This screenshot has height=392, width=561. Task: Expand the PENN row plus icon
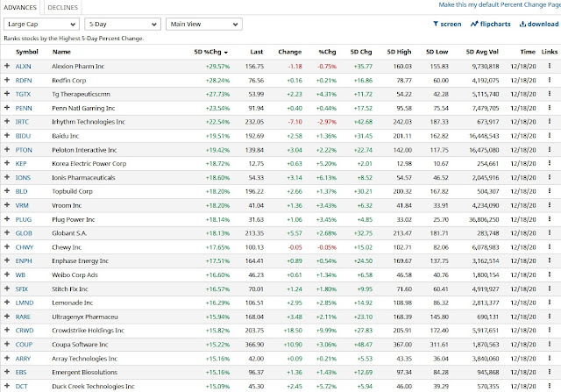coord(7,108)
